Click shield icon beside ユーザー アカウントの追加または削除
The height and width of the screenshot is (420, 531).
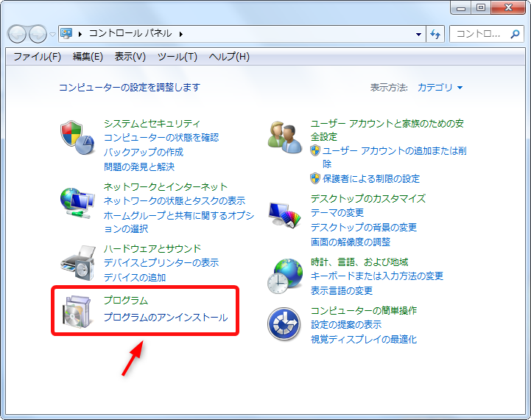click(315, 150)
